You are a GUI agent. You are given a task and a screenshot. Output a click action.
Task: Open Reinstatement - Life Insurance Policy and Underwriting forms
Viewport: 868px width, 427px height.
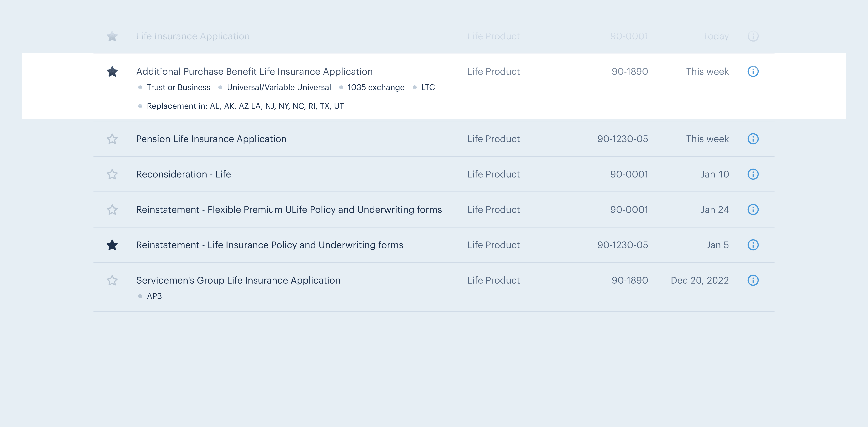(x=270, y=245)
